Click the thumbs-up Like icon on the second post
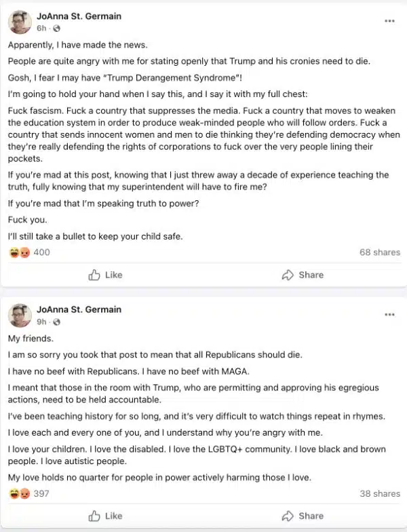 click(94, 516)
